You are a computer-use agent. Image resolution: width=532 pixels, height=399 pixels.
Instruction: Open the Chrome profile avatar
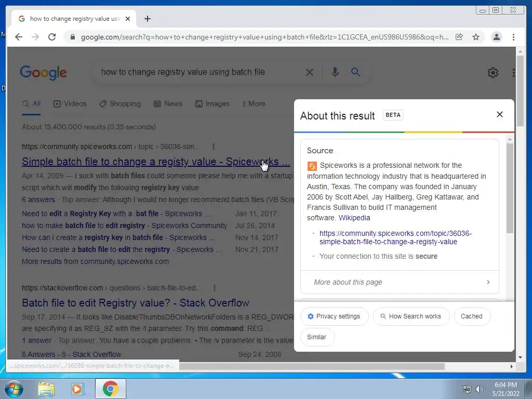tap(496, 37)
